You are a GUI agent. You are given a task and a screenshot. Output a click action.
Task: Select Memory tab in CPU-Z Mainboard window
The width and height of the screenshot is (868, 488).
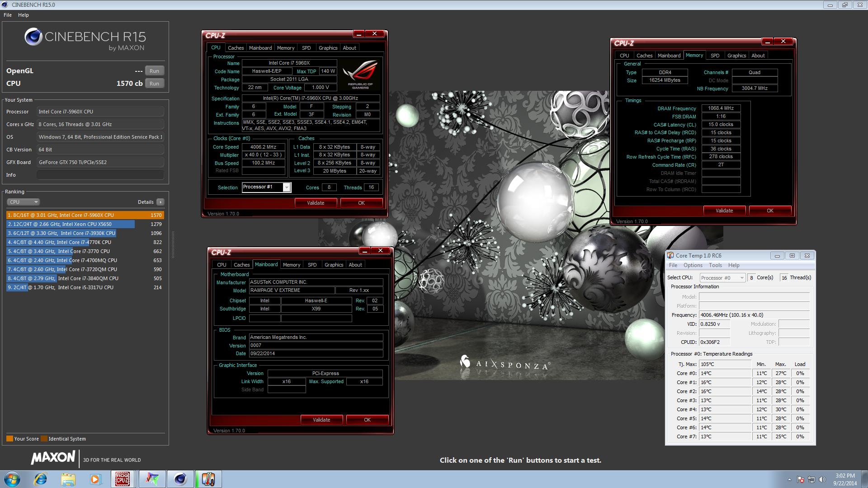pos(292,265)
